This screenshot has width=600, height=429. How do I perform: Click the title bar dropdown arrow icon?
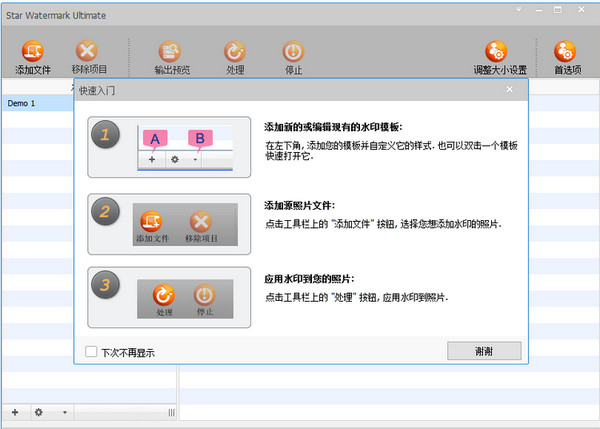click(x=519, y=10)
